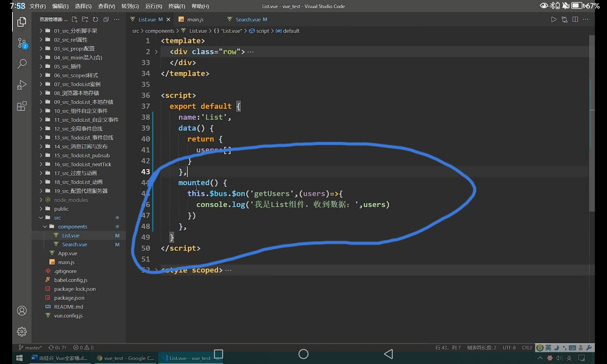Image resolution: width=607 pixels, height=364 pixels.
Task: Switch to the Search.vue tab
Action: [x=248, y=19]
